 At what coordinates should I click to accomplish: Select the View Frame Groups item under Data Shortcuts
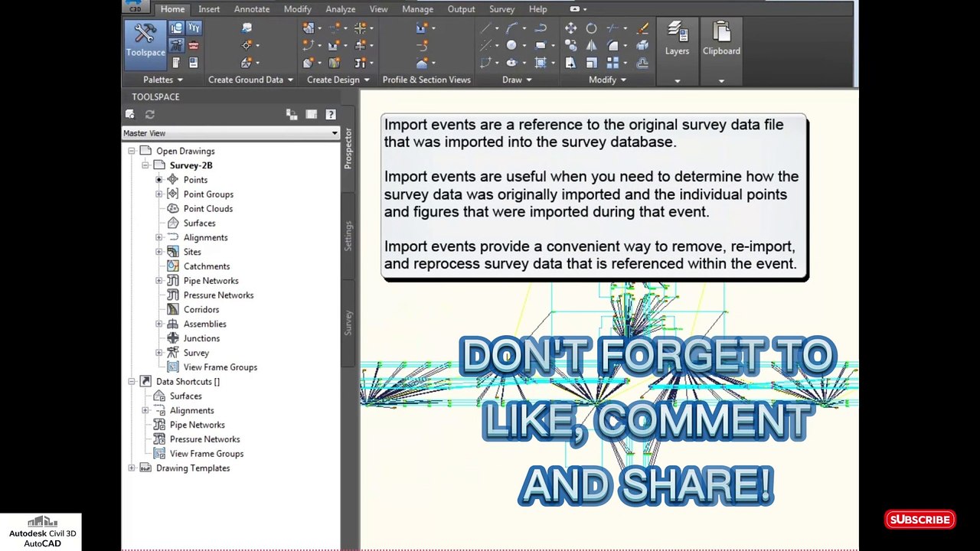[x=206, y=454]
